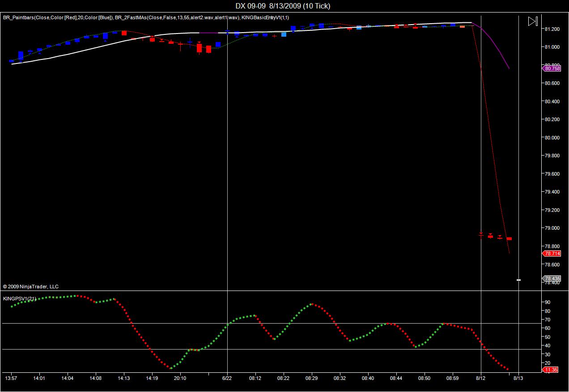The height and width of the screenshot is (392, 569).
Task: Click the 81.000 price axis label
Action: coord(552,47)
